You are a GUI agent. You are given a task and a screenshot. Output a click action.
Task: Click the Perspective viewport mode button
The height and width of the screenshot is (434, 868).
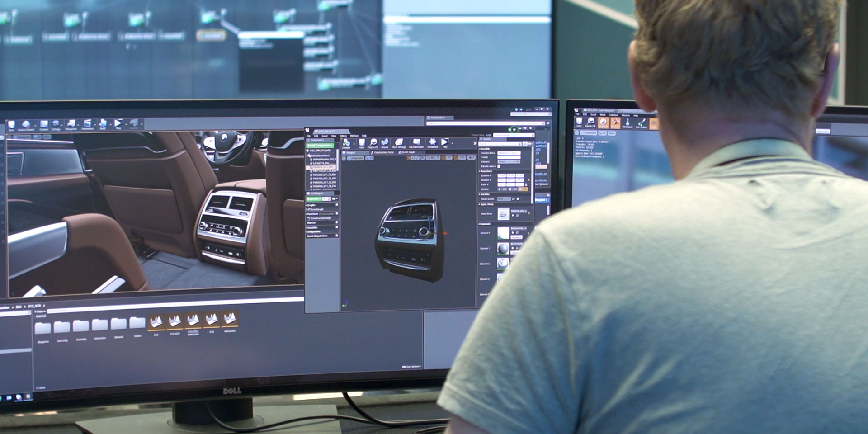(x=356, y=158)
